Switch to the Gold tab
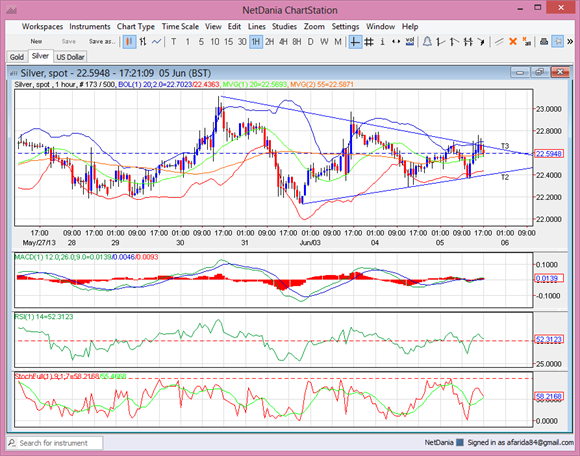The image size is (580, 456). click(x=17, y=57)
